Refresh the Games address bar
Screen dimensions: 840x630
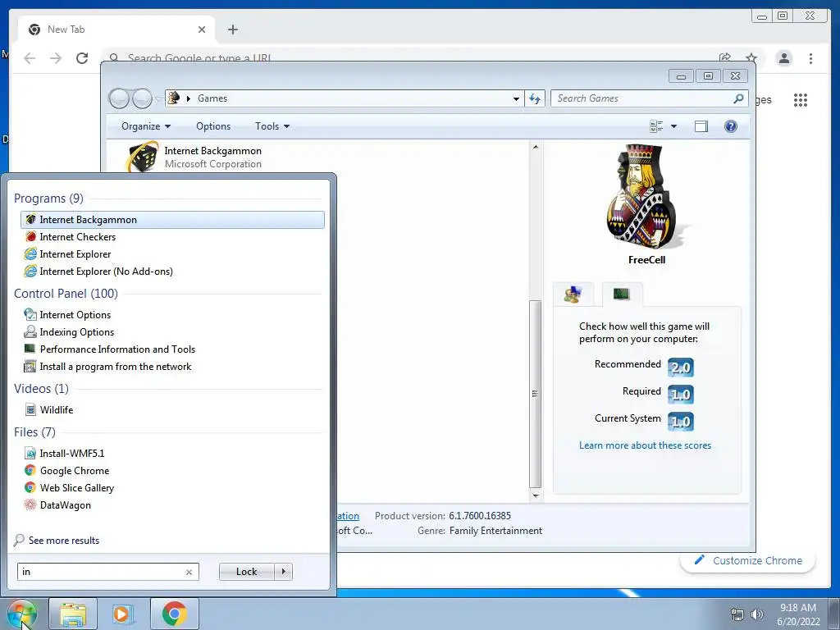[x=535, y=98]
